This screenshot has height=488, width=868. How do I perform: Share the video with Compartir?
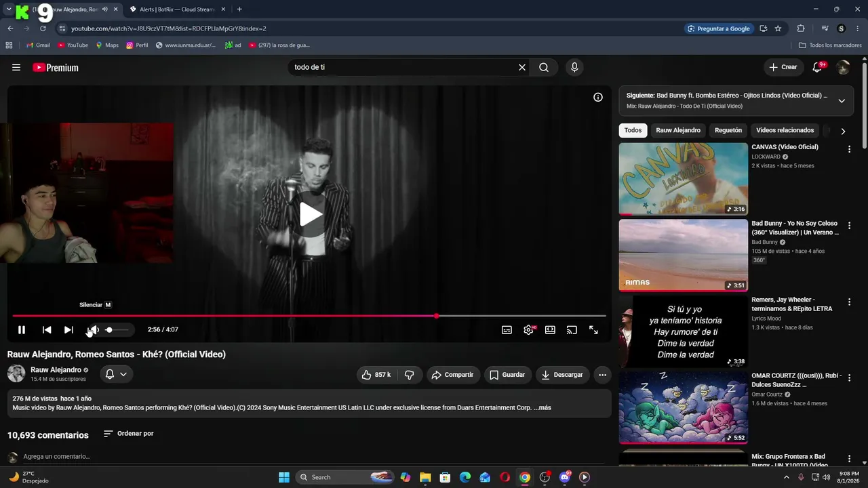pos(454,375)
